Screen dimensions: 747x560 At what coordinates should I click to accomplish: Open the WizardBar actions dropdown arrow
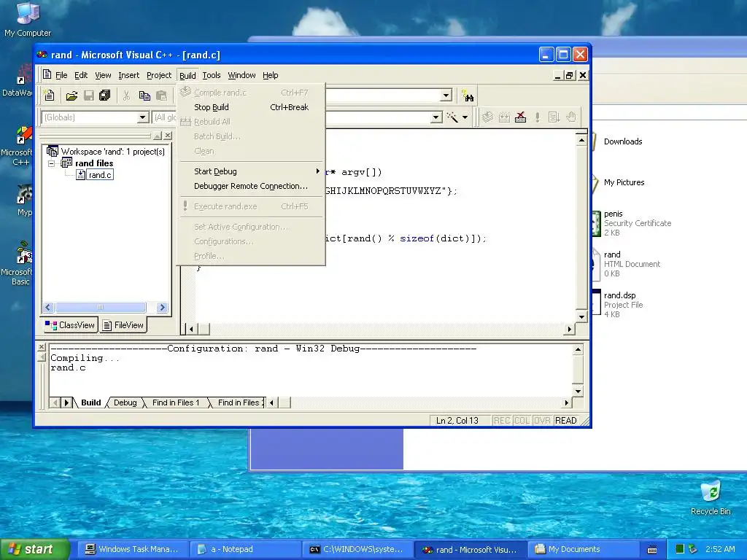coord(465,117)
